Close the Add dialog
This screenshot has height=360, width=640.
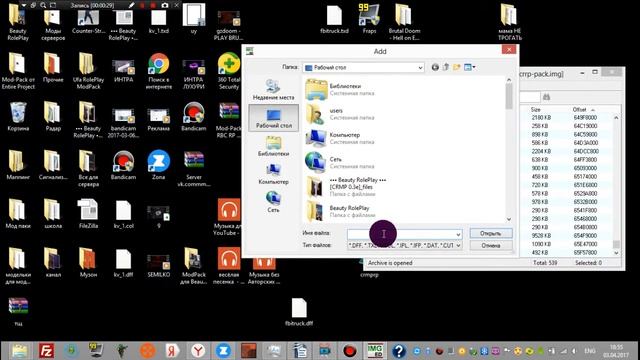pyautogui.click(x=509, y=50)
